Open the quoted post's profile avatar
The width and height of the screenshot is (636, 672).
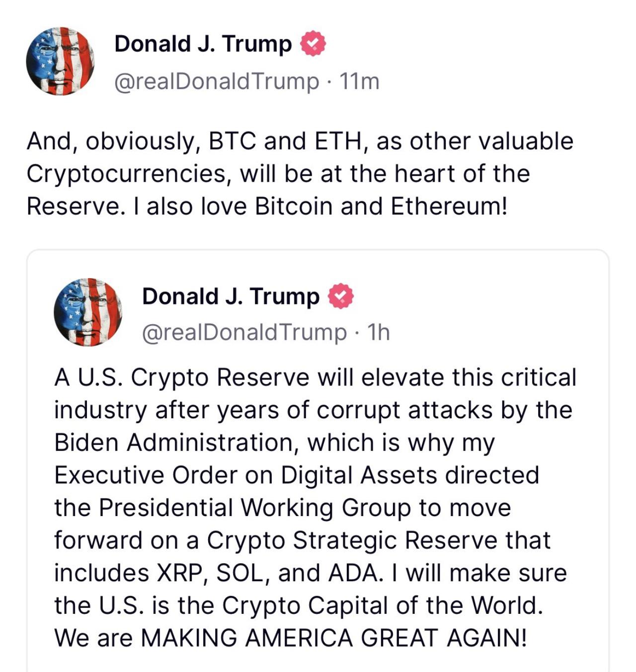(x=88, y=312)
